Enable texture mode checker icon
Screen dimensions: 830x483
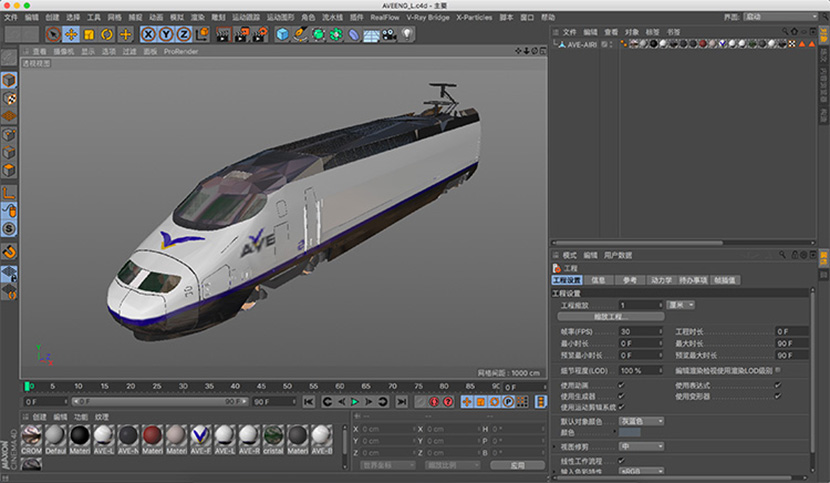(9, 98)
